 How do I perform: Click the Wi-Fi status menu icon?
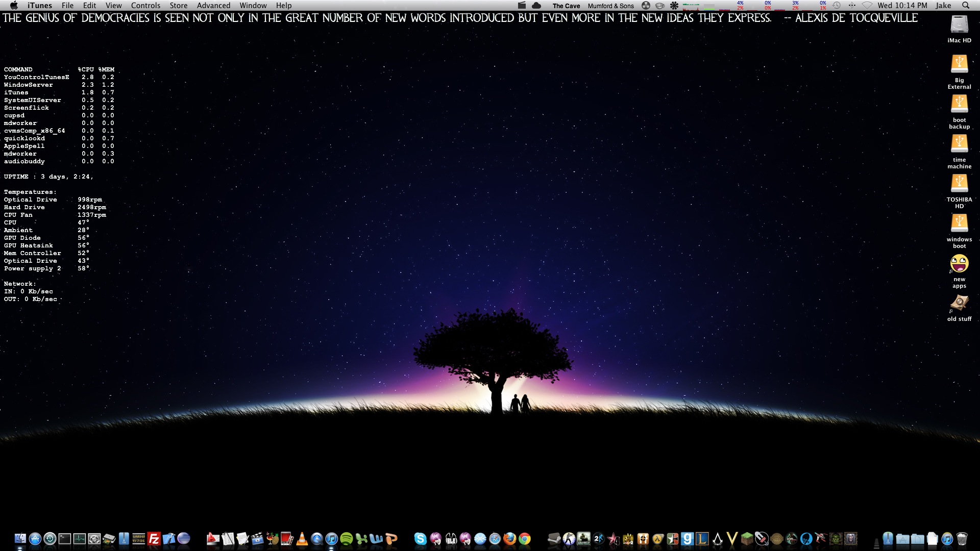pyautogui.click(x=867, y=6)
